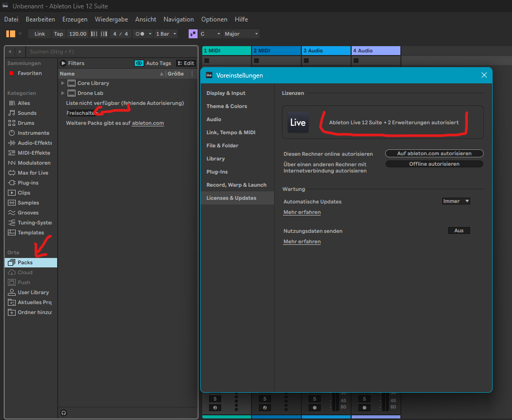Screen dimensions: 512x420
Task: Click track 4 Audio volume fader
Action: coord(385,402)
